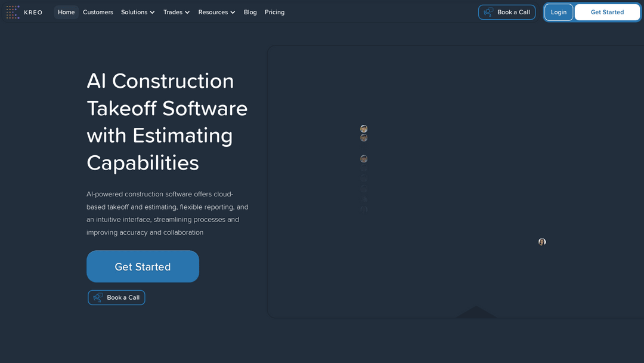Viewport: 644px width, 363px height.
Task: Expand the Resources dropdown chevron
Action: (233, 13)
